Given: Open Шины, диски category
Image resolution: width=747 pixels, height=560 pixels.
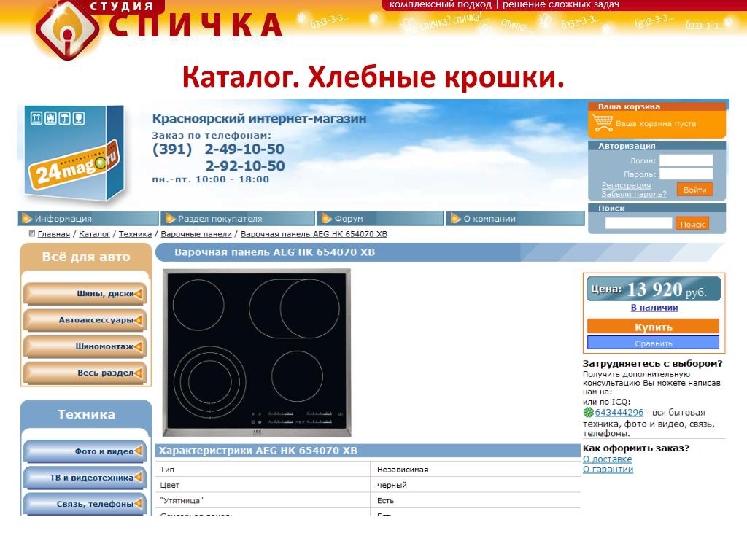Looking at the screenshot, I should coord(85,294).
